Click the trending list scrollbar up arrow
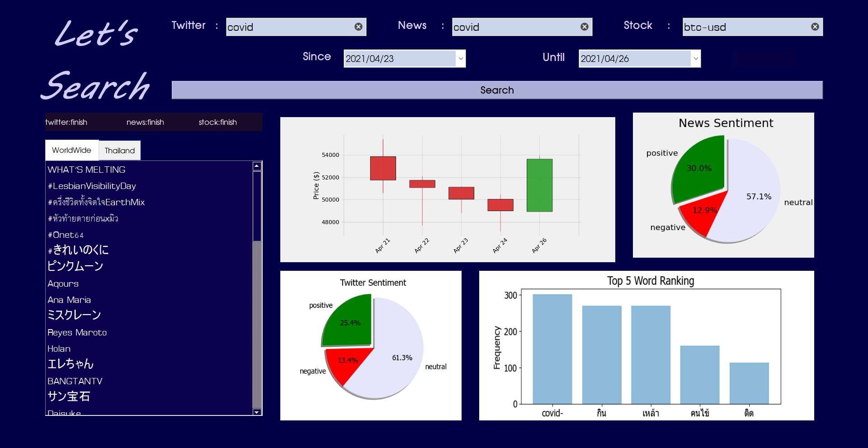Viewport: 868px width, 448px height. pos(256,165)
